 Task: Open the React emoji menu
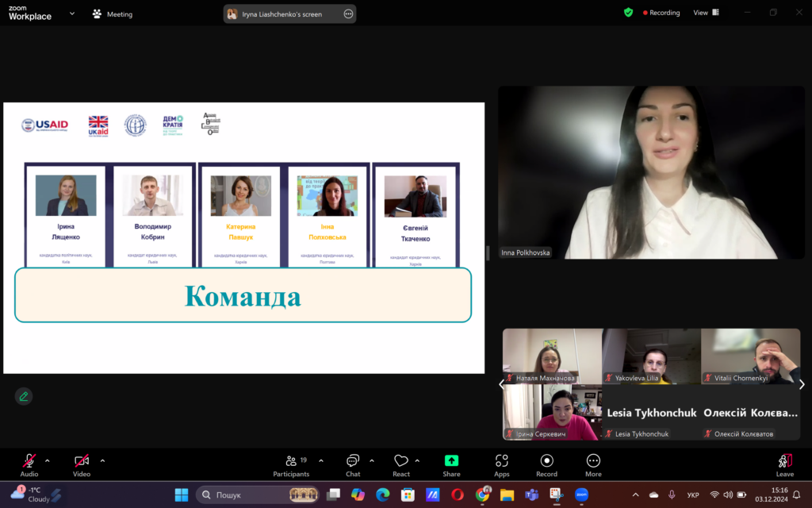tap(400, 465)
